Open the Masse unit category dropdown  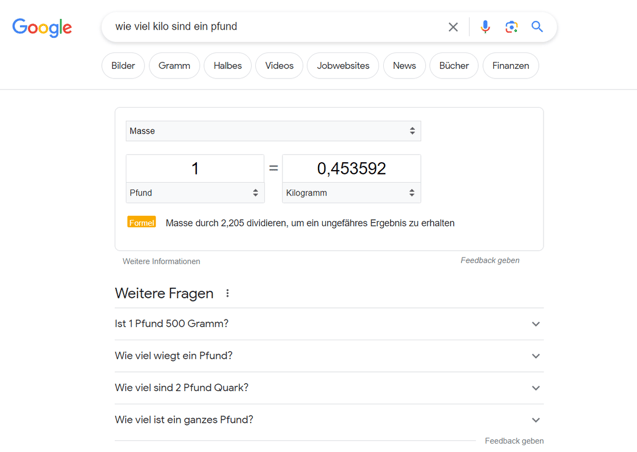(x=273, y=131)
